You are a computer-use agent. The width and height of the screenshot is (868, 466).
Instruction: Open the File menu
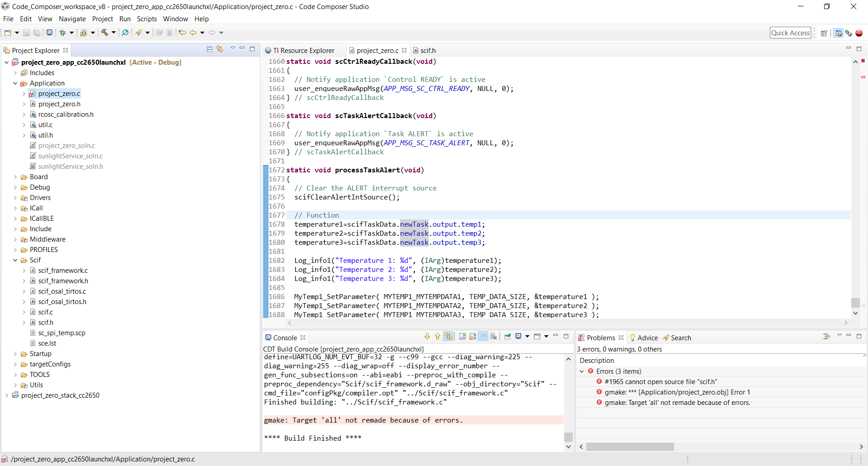8,19
